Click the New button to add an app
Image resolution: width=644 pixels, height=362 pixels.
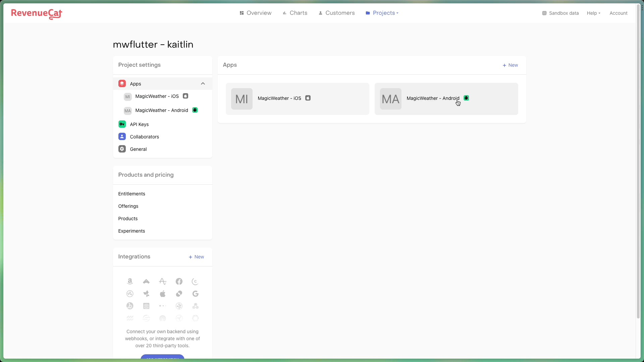tap(510, 65)
